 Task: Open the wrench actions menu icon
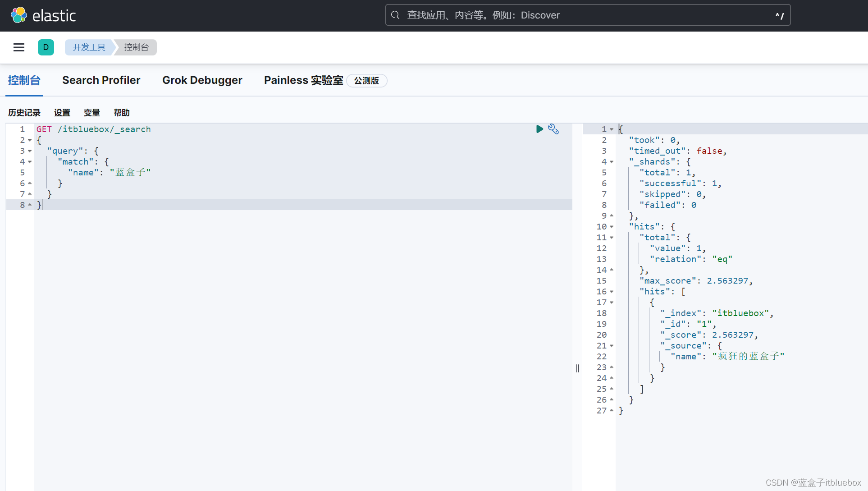tap(553, 129)
